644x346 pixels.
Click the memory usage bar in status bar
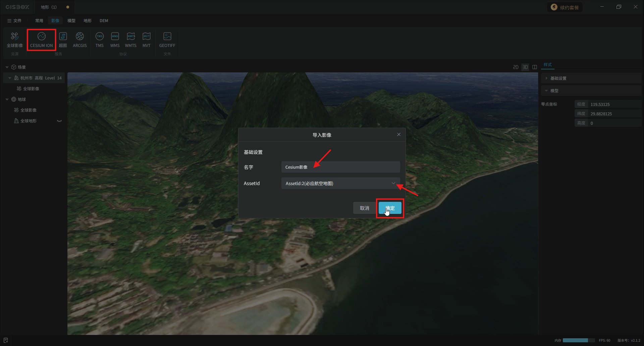pyautogui.click(x=578, y=340)
